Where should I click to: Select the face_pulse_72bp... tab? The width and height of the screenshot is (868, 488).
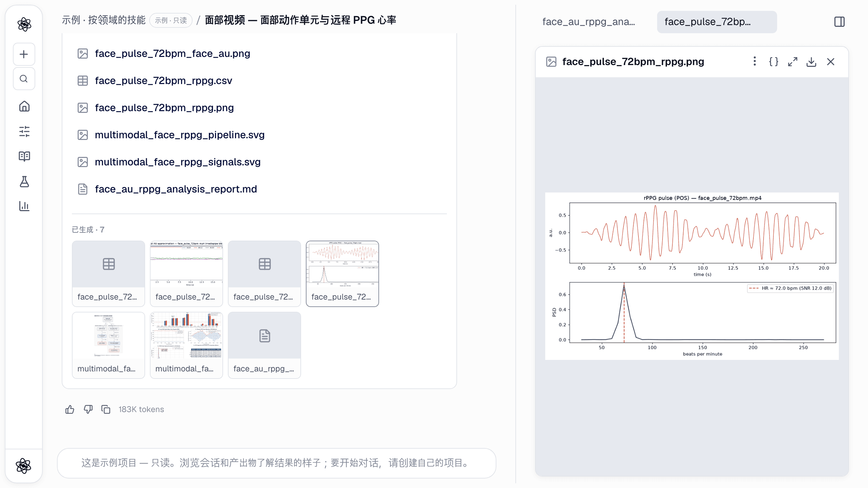717,22
